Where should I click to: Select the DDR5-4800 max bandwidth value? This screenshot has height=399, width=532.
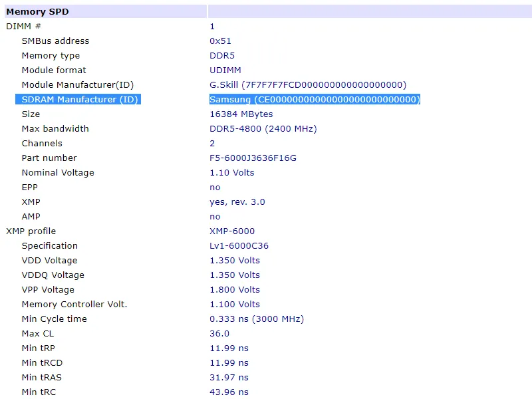pyautogui.click(x=263, y=128)
